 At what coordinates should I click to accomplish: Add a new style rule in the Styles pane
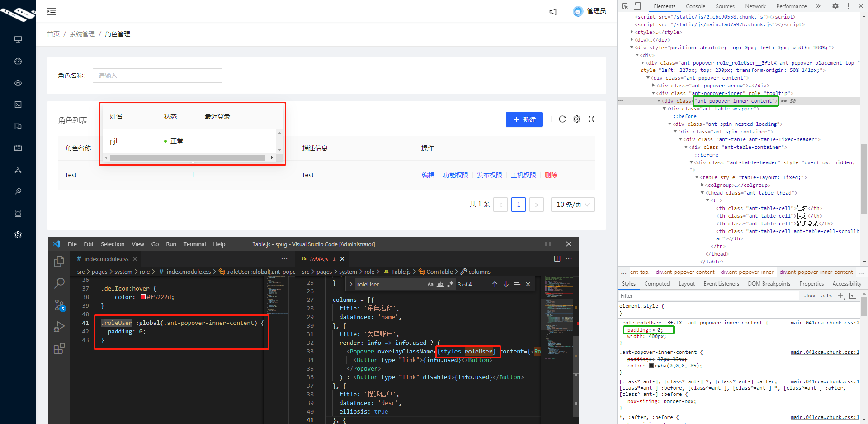click(x=840, y=295)
